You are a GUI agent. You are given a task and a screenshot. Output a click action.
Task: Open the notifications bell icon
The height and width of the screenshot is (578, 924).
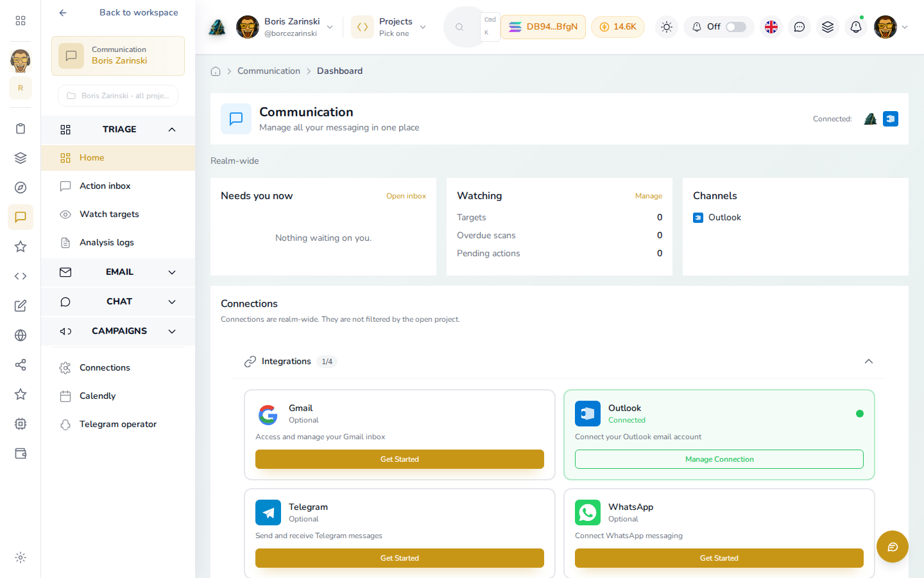[856, 27]
